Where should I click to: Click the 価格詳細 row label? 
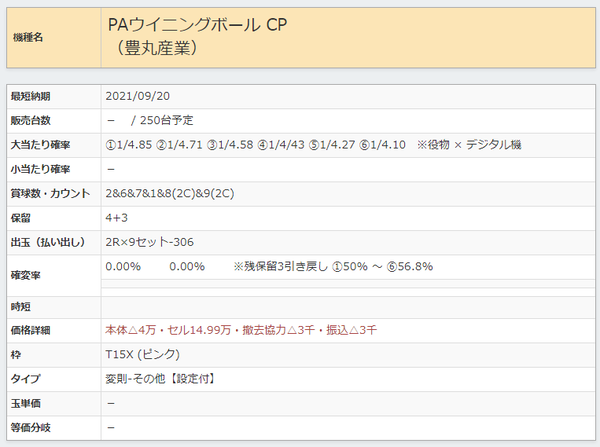[x=30, y=330]
